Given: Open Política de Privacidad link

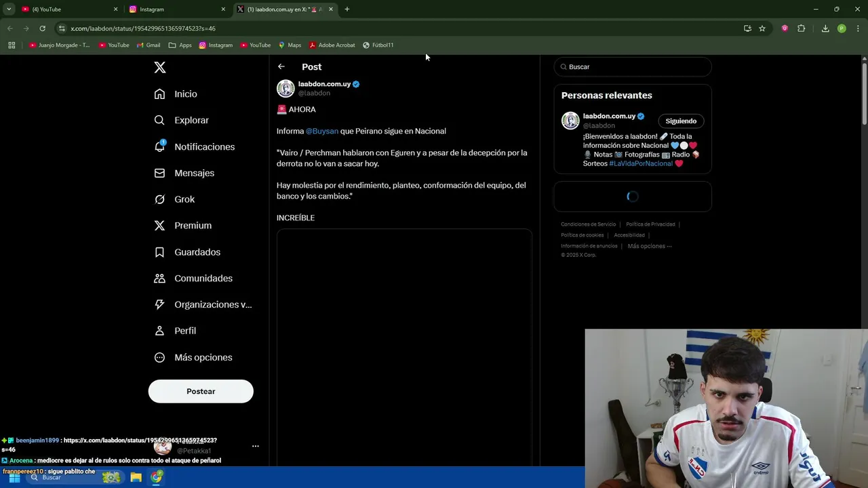Looking at the screenshot, I should [650, 224].
